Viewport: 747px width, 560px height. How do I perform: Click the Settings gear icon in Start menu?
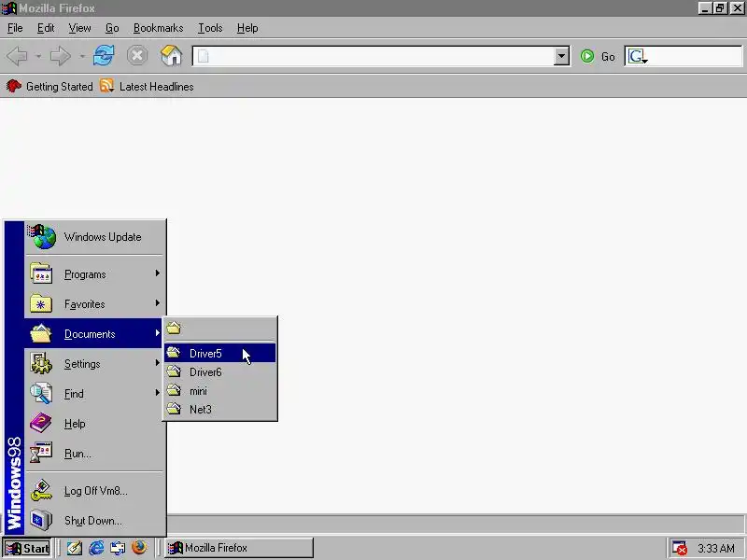[x=41, y=363]
